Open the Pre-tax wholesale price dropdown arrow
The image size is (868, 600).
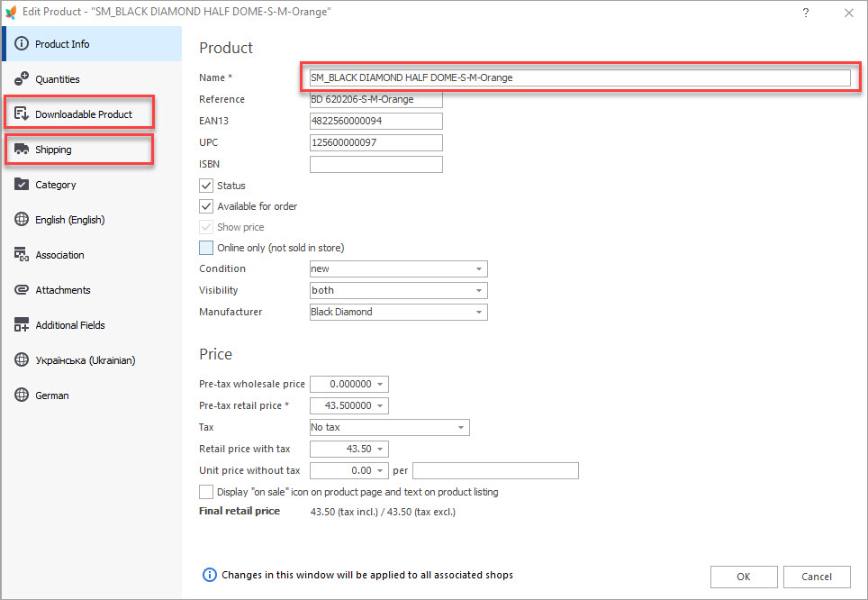point(380,384)
